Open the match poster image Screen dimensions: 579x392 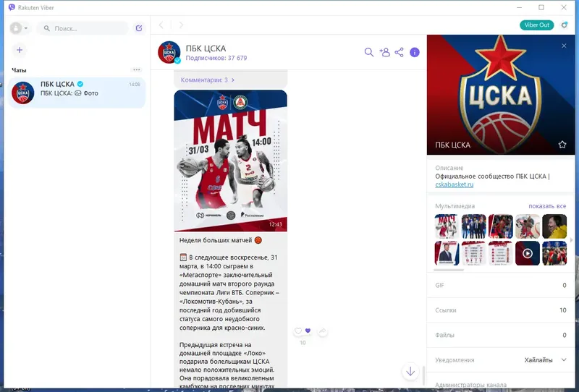point(230,161)
